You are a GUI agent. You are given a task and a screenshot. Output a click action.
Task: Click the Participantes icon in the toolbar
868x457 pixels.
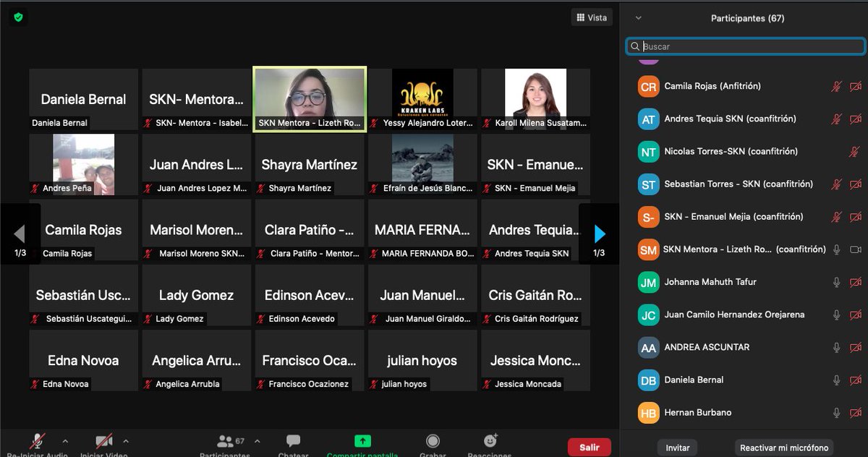click(x=226, y=443)
